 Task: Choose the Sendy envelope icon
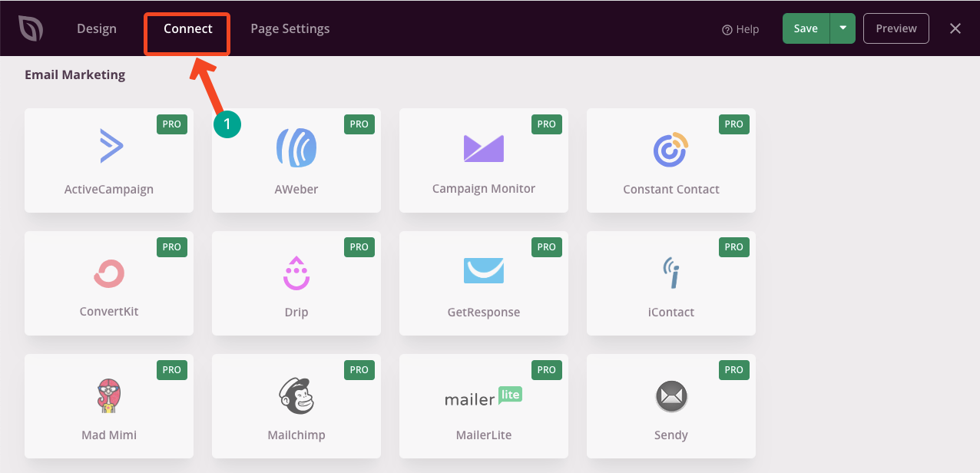(671, 397)
